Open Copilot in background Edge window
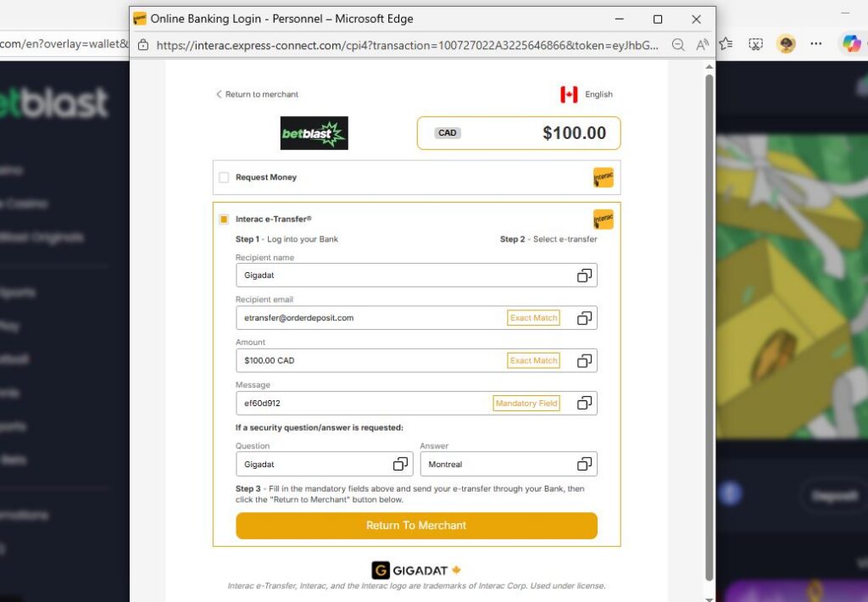 tap(851, 43)
